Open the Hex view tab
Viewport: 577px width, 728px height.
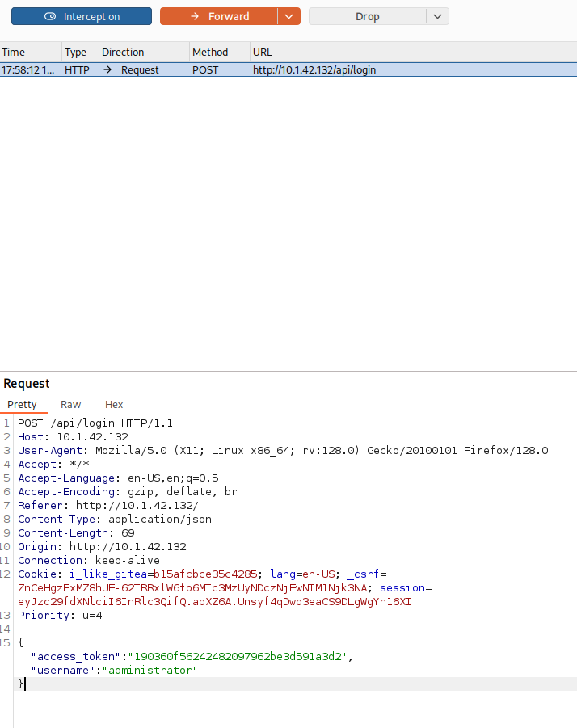coord(114,405)
